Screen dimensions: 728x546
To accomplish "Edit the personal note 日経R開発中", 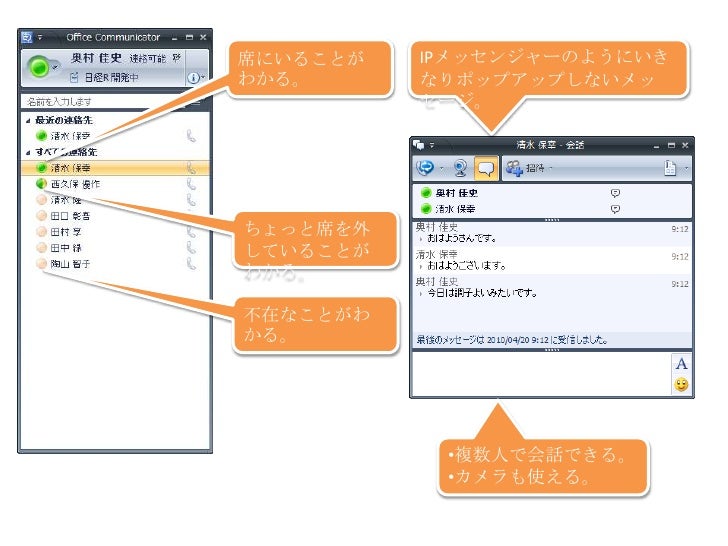I will (x=111, y=78).
